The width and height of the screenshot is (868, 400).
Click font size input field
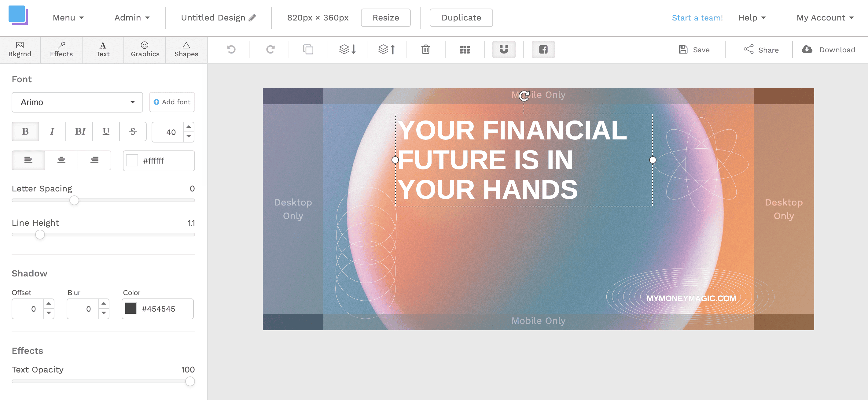click(169, 132)
